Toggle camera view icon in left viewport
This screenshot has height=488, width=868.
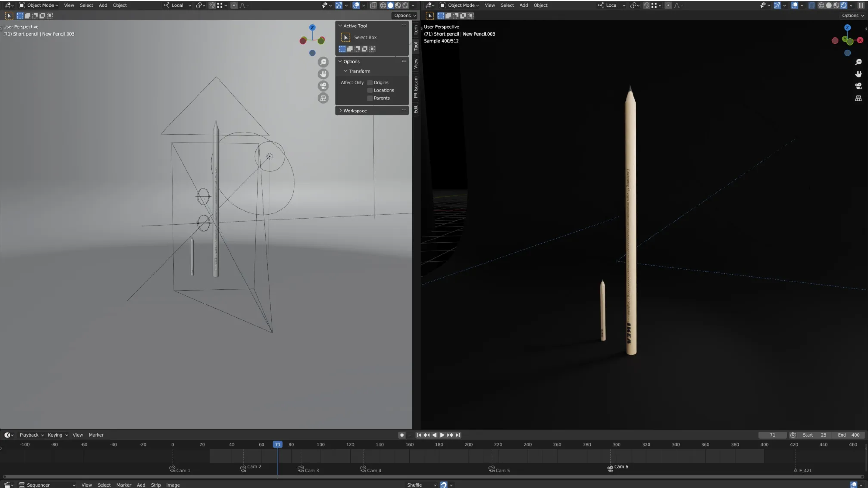(x=323, y=86)
